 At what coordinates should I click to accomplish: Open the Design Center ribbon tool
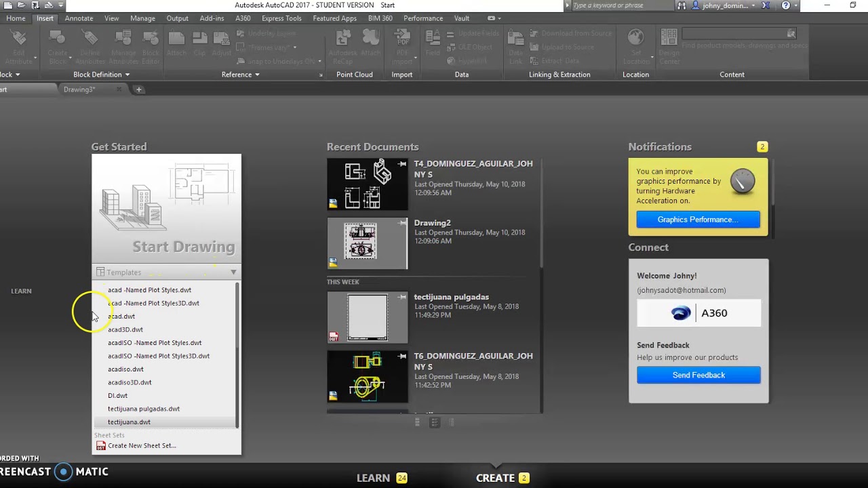[x=669, y=47]
